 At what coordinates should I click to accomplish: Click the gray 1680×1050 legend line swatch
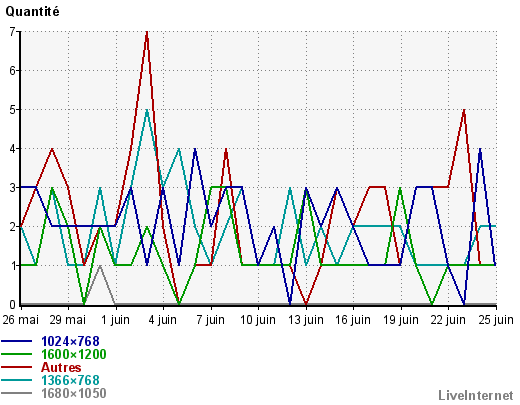[x=17, y=393]
